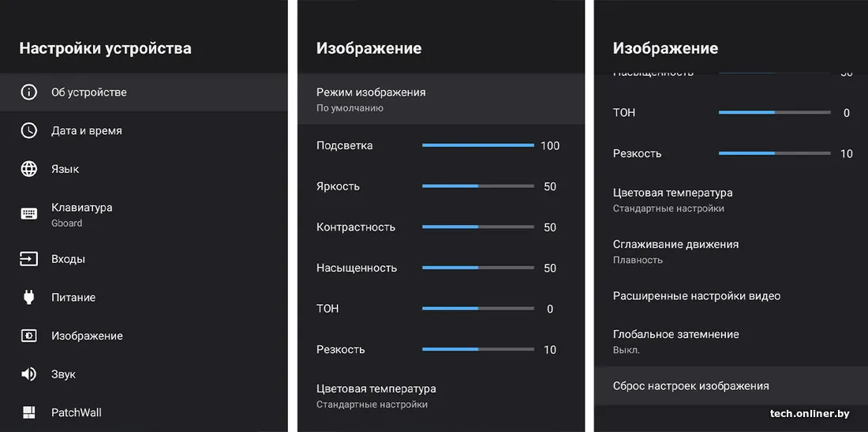
Task: Click the Яркость slider bar
Action: 477,186
